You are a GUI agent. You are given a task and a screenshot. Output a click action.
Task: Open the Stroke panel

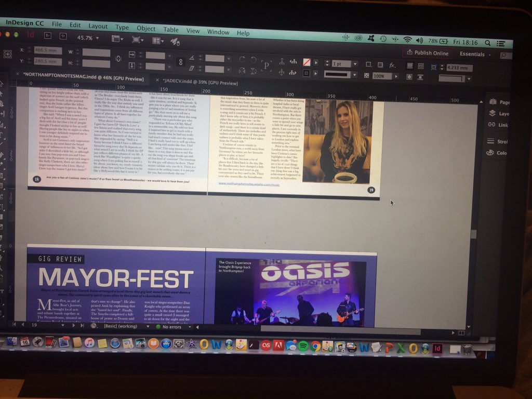point(497,141)
